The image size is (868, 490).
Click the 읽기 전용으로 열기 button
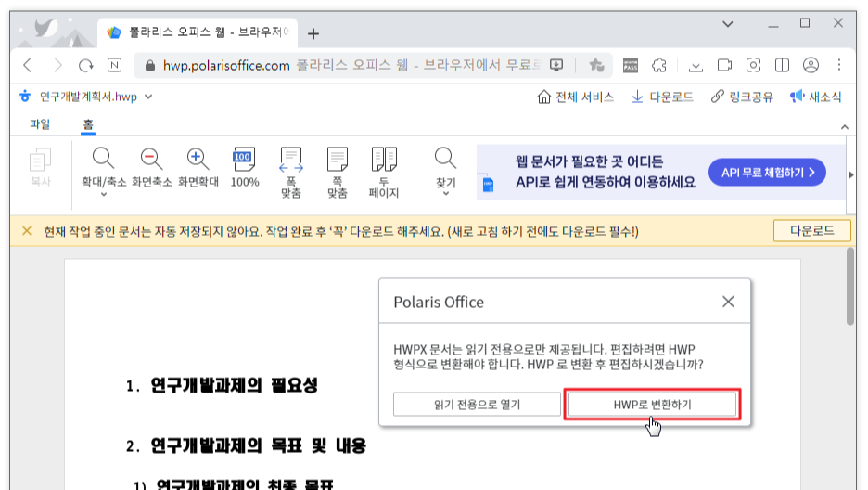pyautogui.click(x=477, y=405)
